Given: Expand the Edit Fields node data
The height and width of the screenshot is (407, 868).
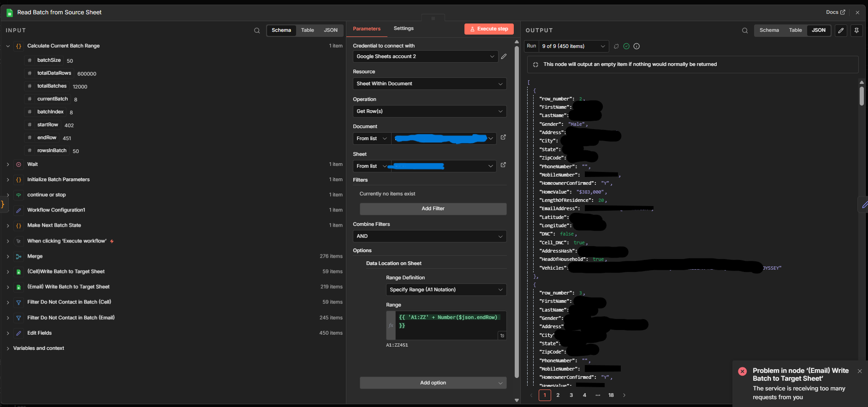Looking at the screenshot, I should [x=8, y=333].
